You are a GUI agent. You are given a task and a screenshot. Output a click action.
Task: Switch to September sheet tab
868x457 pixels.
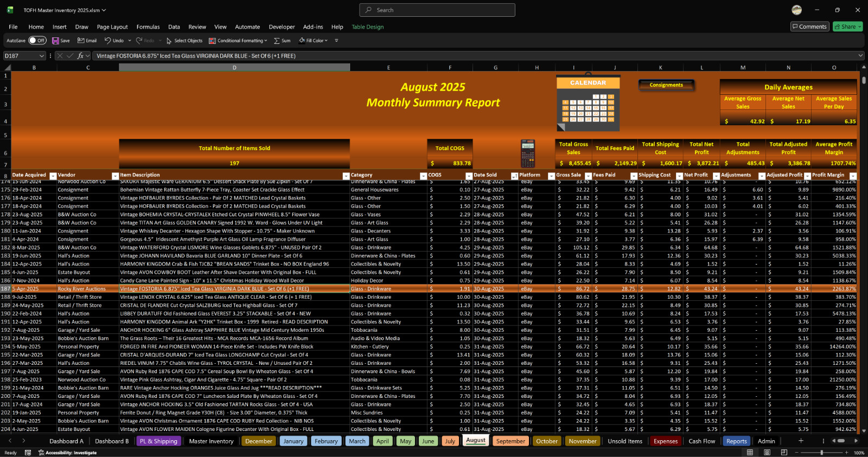(x=510, y=441)
